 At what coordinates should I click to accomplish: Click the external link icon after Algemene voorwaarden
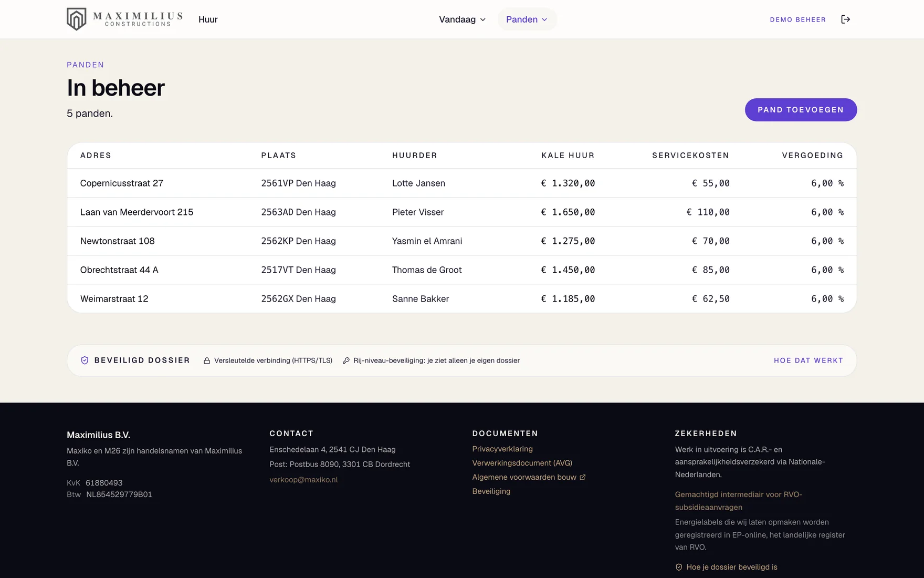tap(582, 477)
